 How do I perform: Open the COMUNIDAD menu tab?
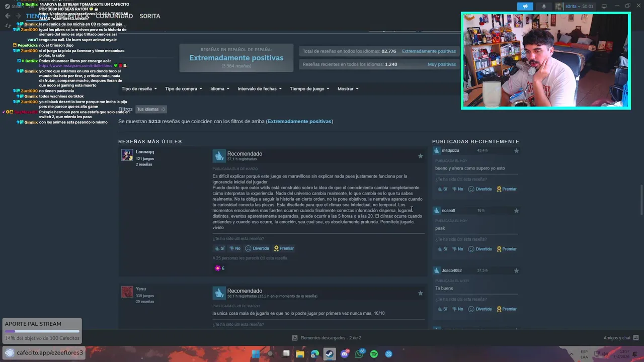pyautogui.click(x=114, y=16)
